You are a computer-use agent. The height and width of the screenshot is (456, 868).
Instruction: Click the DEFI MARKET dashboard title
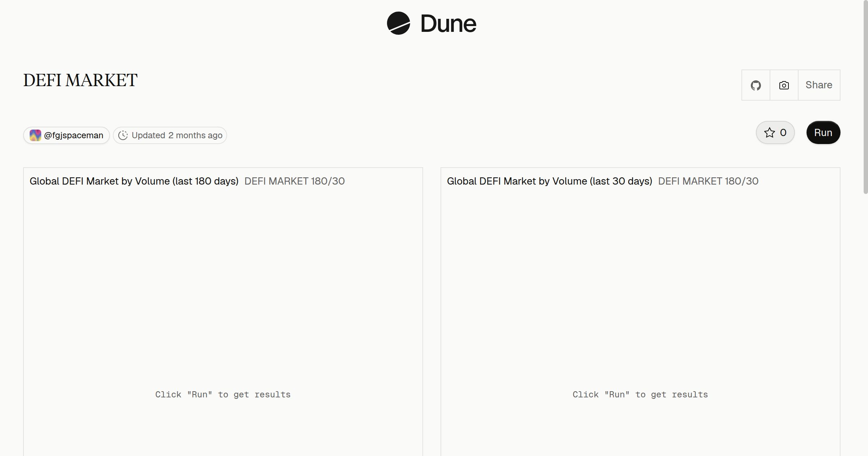80,80
